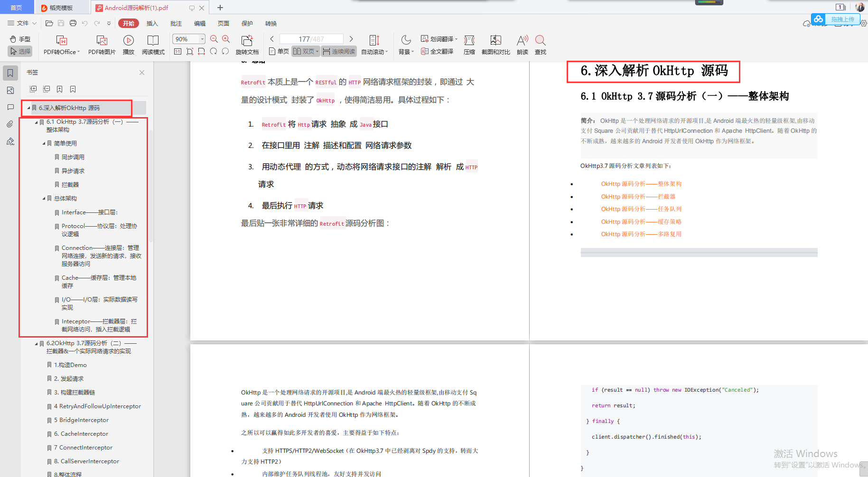The width and height of the screenshot is (868, 477).
Task: Start slideshow with 播放 button
Action: [x=129, y=46]
